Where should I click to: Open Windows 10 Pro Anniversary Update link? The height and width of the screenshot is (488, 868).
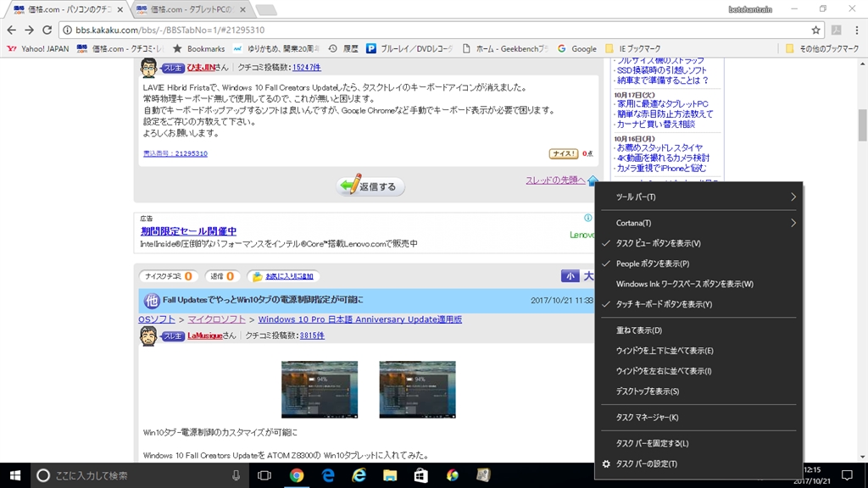359,319
